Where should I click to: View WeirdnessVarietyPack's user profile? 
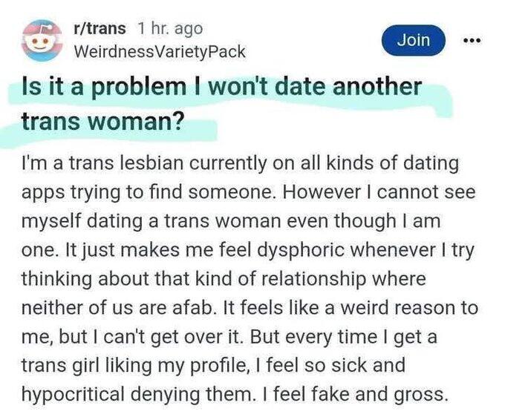coord(160,51)
